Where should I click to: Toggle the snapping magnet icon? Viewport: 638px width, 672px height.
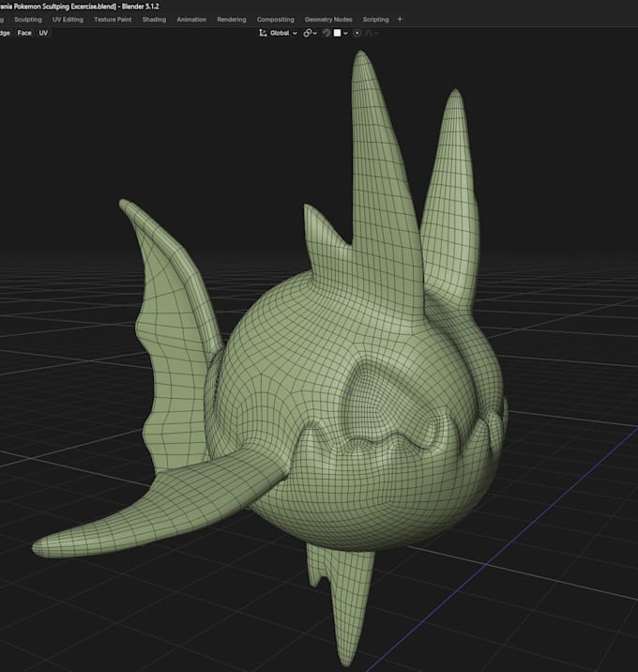pos(327,33)
